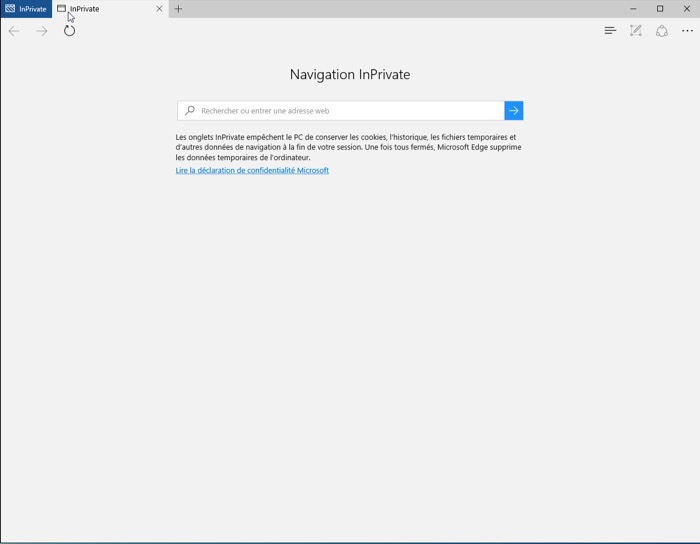Click the Navigation InPrivate heading

tap(350, 75)
